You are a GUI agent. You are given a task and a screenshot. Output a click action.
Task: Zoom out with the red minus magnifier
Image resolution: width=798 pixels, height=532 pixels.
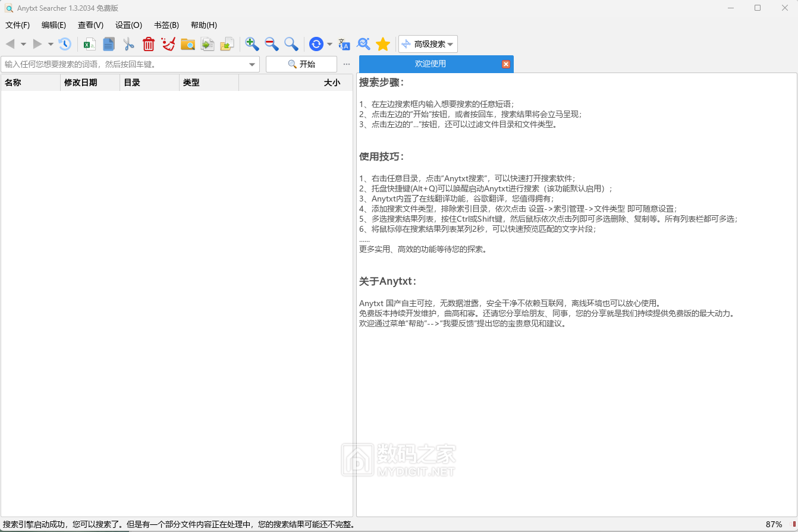click(272, 44)
